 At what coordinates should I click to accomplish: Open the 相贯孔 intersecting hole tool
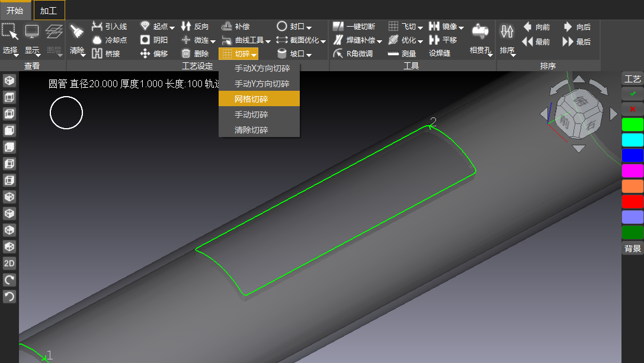tap(480, 39)
